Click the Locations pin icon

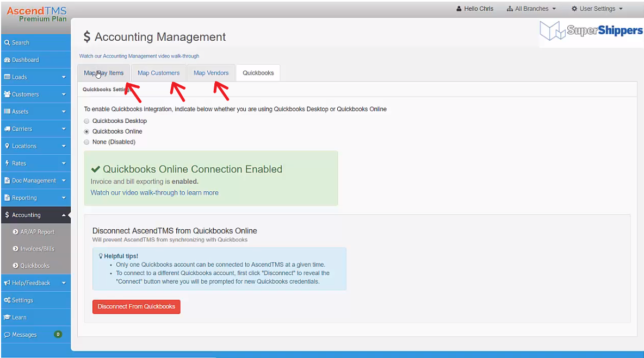(x=7, y=146)
